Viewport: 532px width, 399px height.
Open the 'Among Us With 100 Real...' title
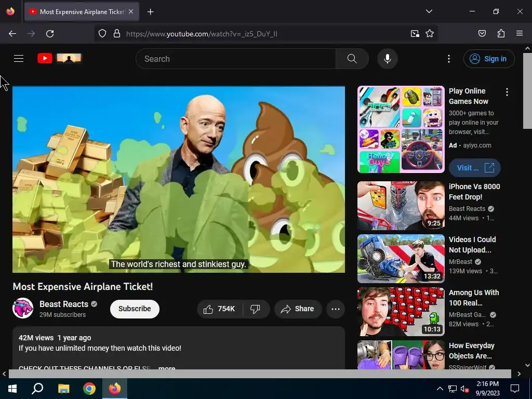pos(474,298)
